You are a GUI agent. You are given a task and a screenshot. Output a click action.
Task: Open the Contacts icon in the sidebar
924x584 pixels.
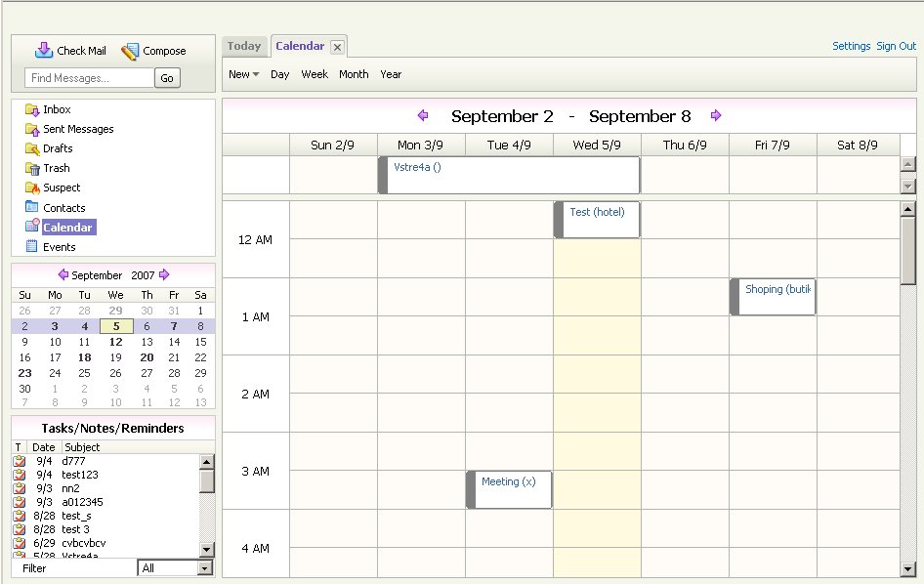33,207
